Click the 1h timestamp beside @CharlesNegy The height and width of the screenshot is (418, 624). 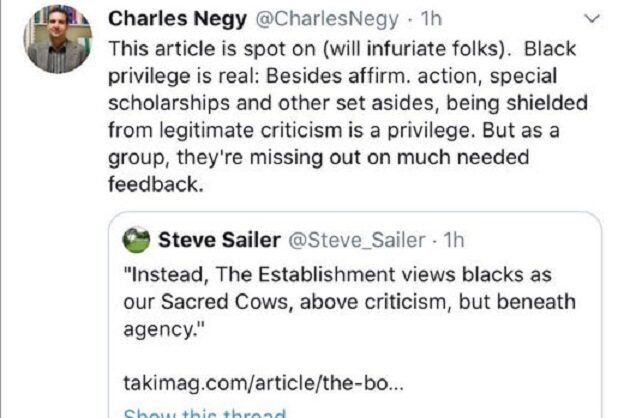431,19
